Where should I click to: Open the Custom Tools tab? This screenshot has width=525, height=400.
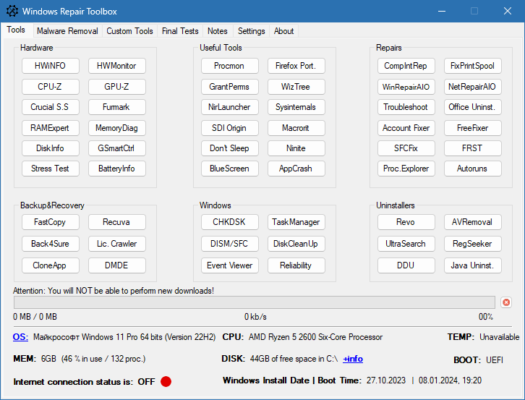130,31
